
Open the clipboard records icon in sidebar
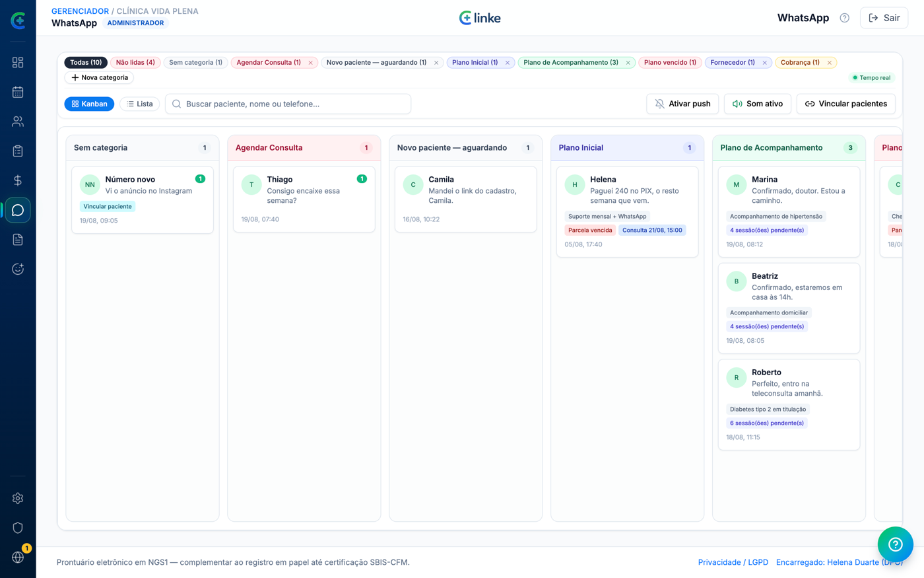tap(18, 151)
